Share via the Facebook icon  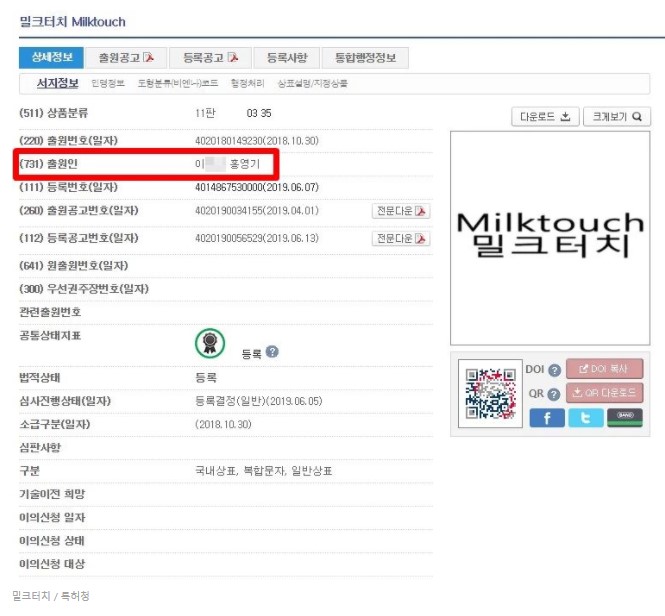pos(547,418)
